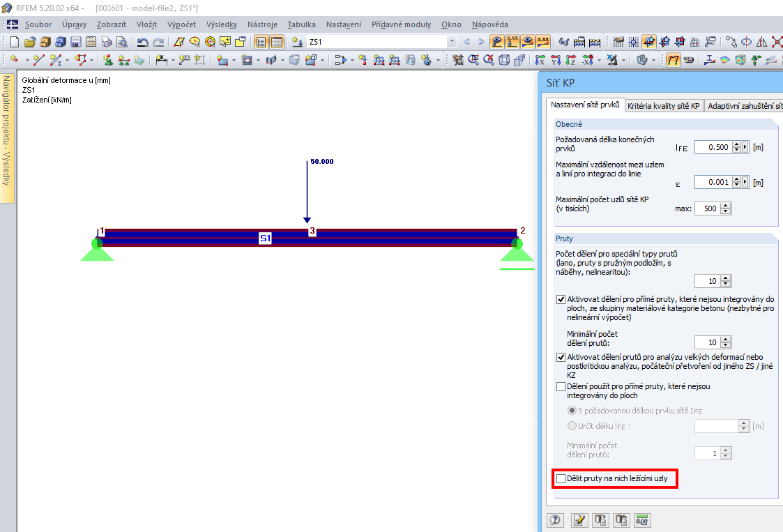783x532 pixels.
Task: Click the new dimension tool icon
Action: pos(161,61)
